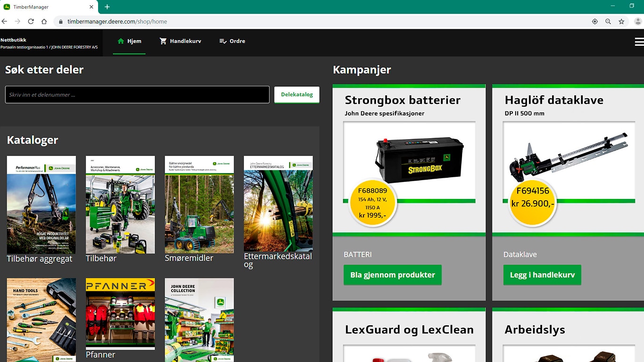Click the John Deere favicon on TimberManager tab
644x362 pixels.
click(7, 7)
